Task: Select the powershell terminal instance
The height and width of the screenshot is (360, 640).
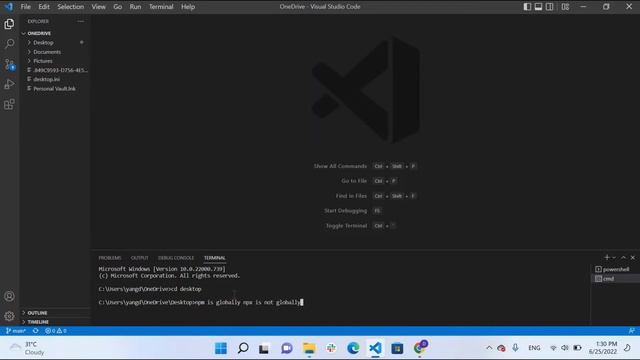Action: [615, 269]
